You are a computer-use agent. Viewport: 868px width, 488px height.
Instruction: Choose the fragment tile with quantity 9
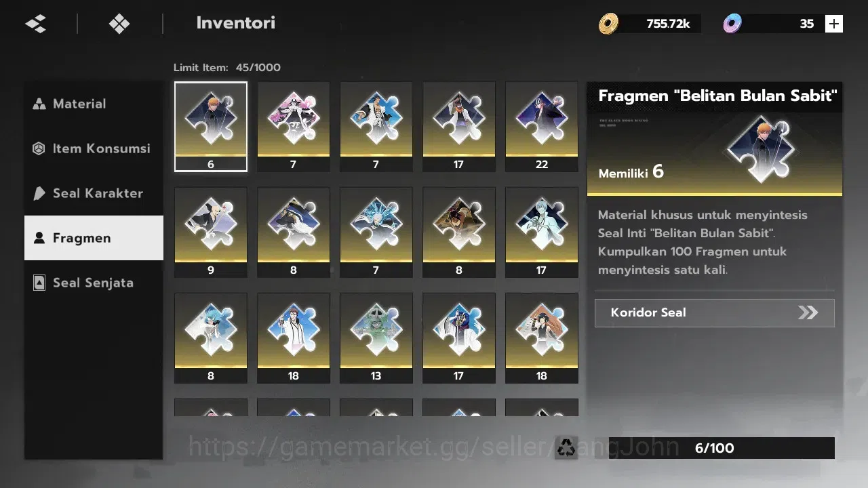[x=211, y=232]
